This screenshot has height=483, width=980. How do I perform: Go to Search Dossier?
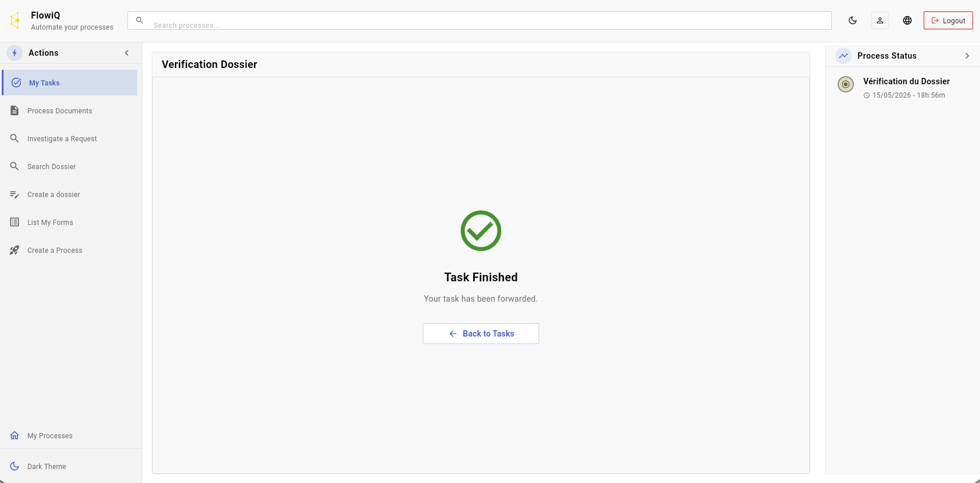coord(70,166)
